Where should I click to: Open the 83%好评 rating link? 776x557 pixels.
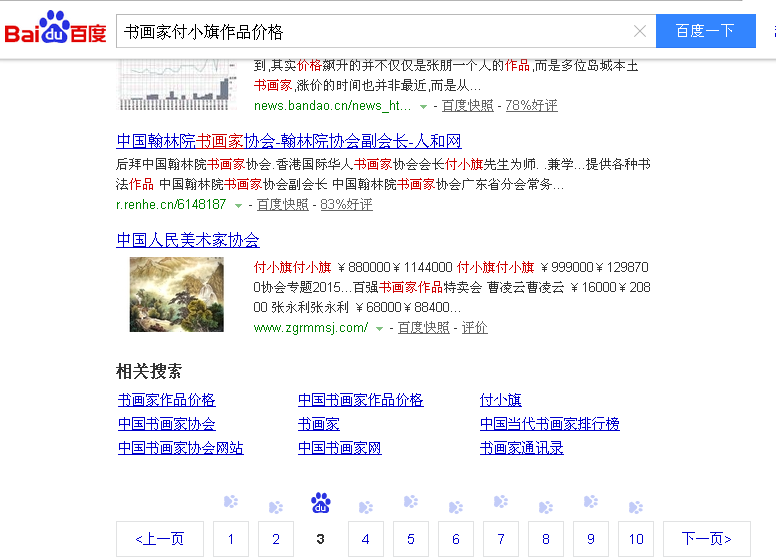[x=346, y=204]
